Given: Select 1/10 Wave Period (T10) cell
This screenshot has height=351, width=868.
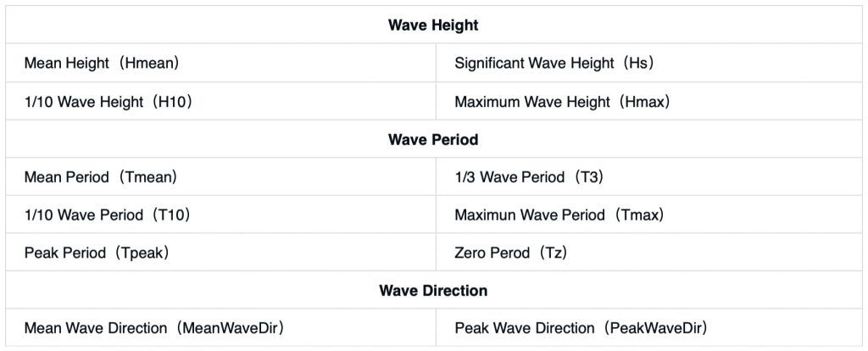Looking at the screenshot, I should [x=107, y=215].
